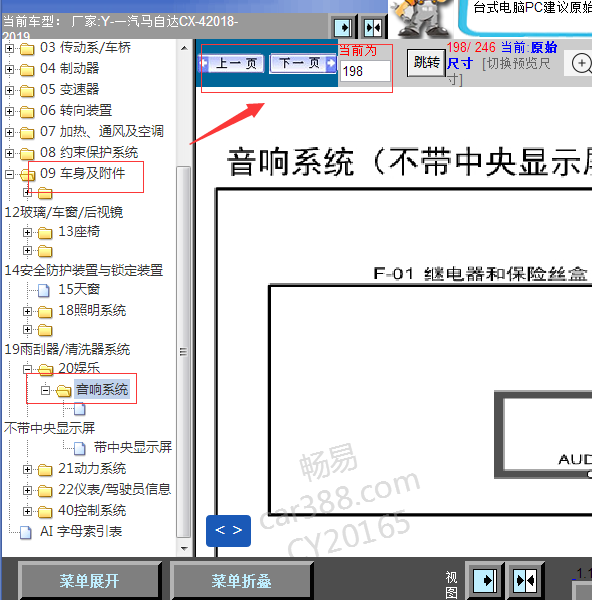Select 05 变速器 tree item

[69, 90]
